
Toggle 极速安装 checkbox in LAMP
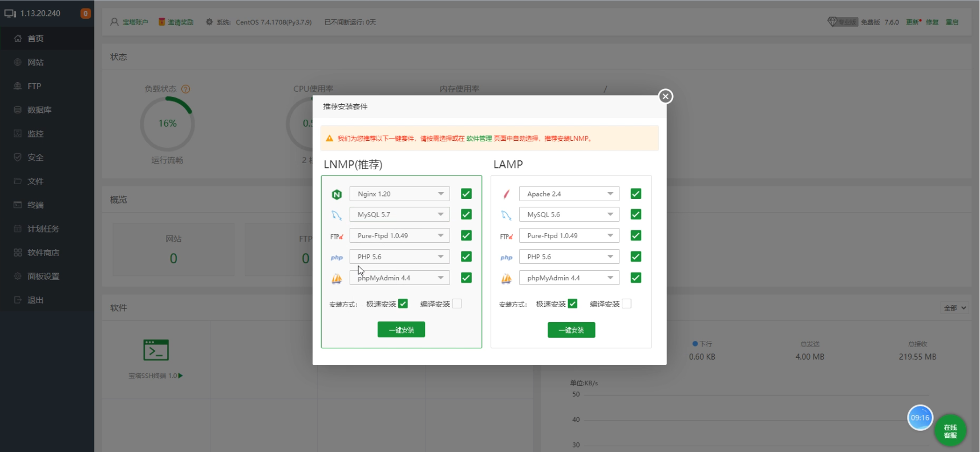573,304
